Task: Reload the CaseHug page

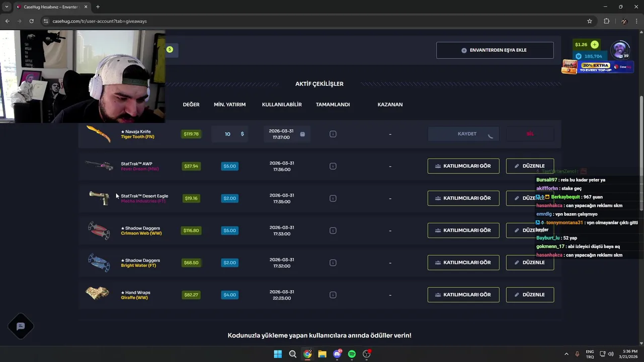Action: pos(31,21)
